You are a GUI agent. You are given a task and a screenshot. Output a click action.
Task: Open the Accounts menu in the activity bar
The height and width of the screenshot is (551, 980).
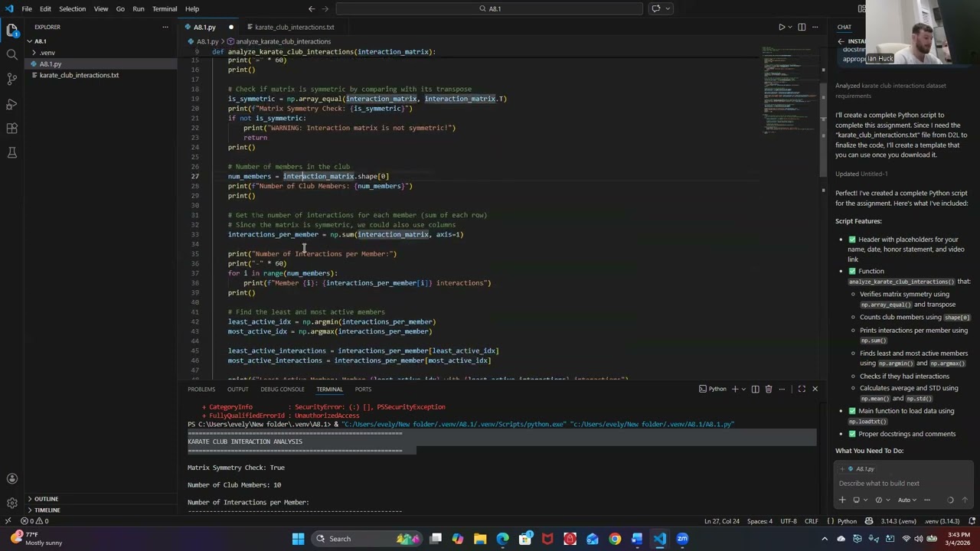[12, 478]
